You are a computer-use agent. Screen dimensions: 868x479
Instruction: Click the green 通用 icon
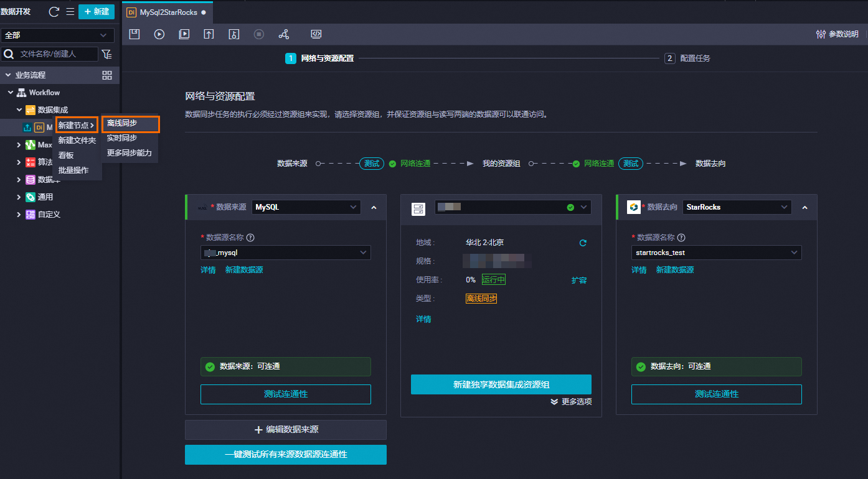(30, 197)
